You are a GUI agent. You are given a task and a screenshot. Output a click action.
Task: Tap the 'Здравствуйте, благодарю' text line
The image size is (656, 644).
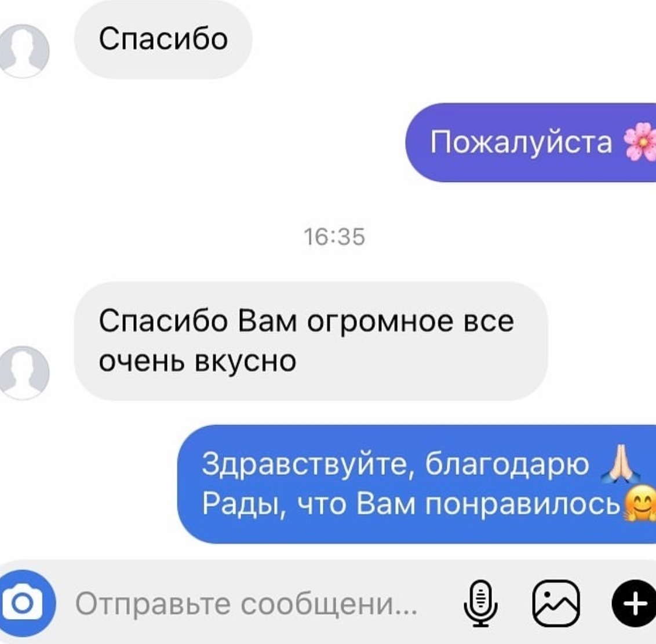coord(395,464)
